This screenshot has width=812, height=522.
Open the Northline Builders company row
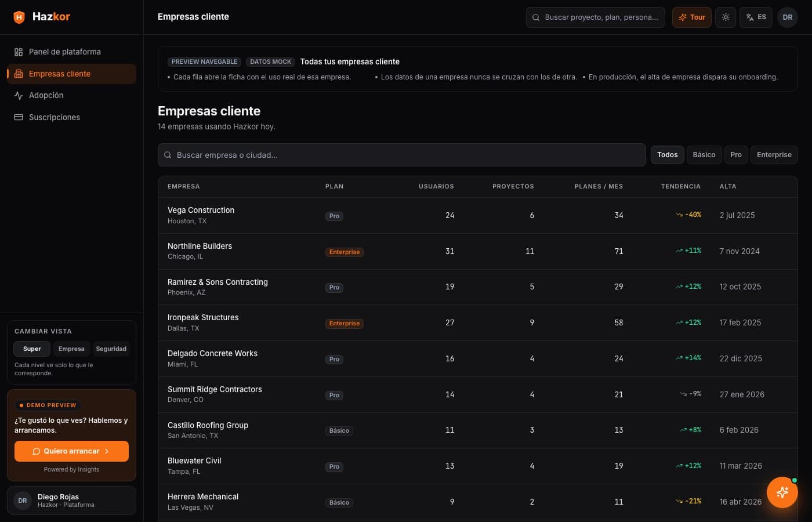tap(477, 252)
